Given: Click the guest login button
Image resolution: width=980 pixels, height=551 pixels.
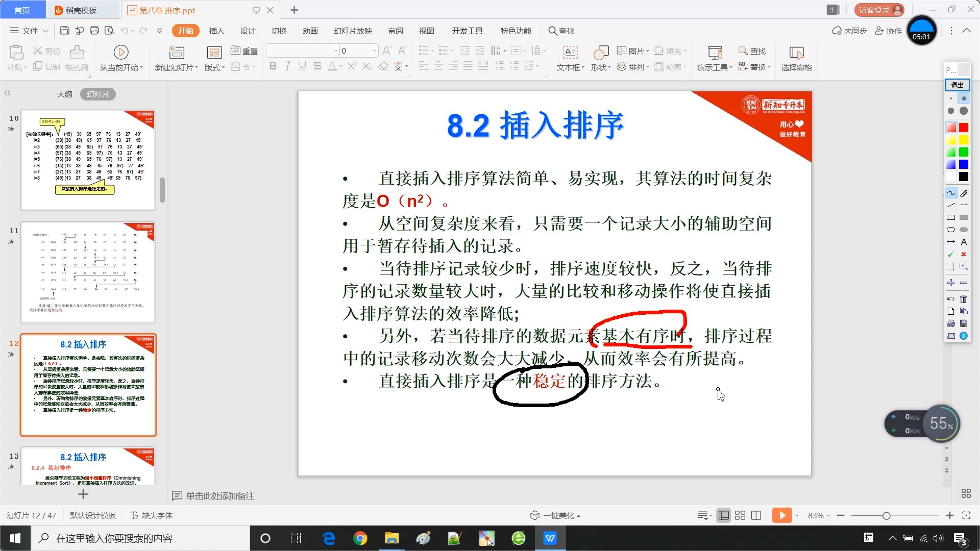Looking at the screenshot, I should point(879,10).
